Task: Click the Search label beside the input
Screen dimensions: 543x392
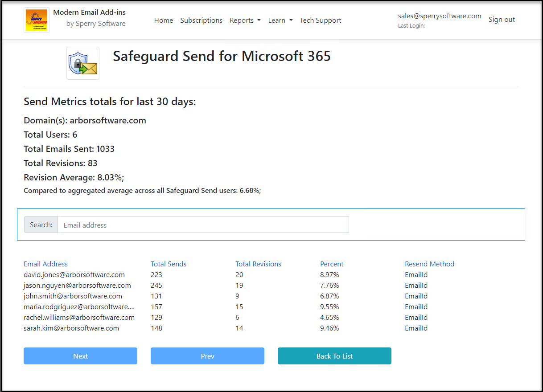Action: [41, 225]
